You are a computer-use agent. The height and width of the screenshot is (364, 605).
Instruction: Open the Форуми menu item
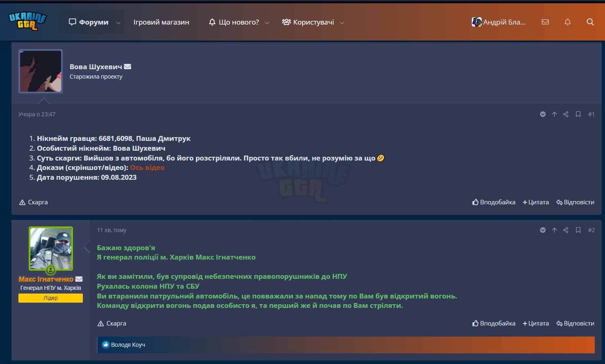(x=89, y=22)
